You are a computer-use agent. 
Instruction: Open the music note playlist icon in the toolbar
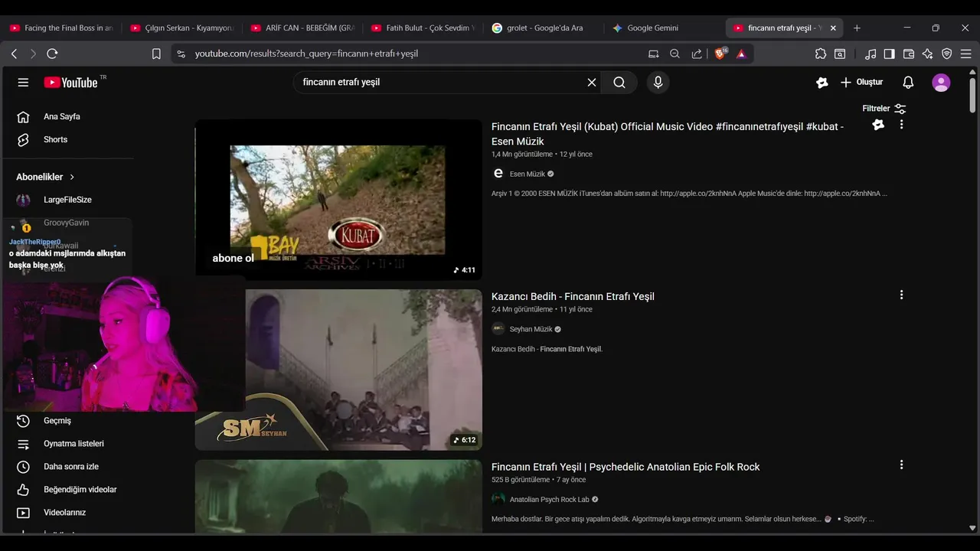click(x=871, y=54)
